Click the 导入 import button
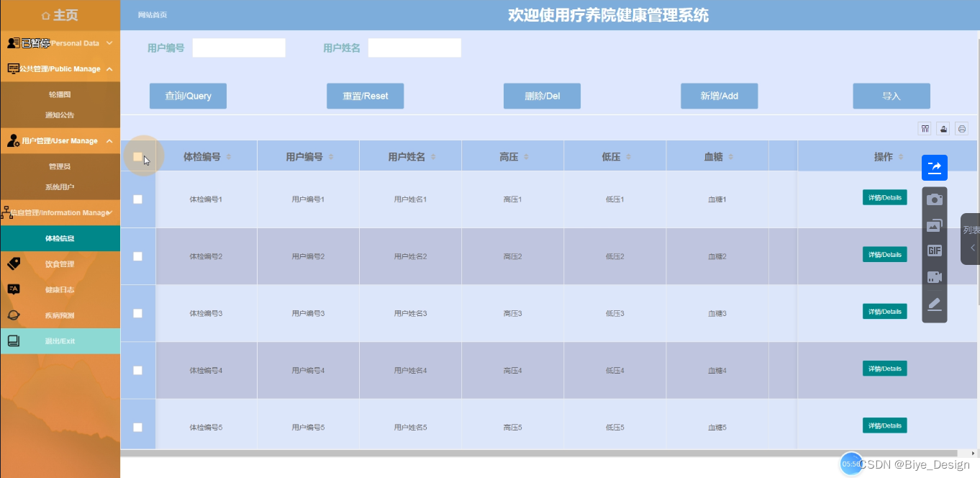Image resolution: width=980 pixels, height=478 pixels. pos(891,96)
